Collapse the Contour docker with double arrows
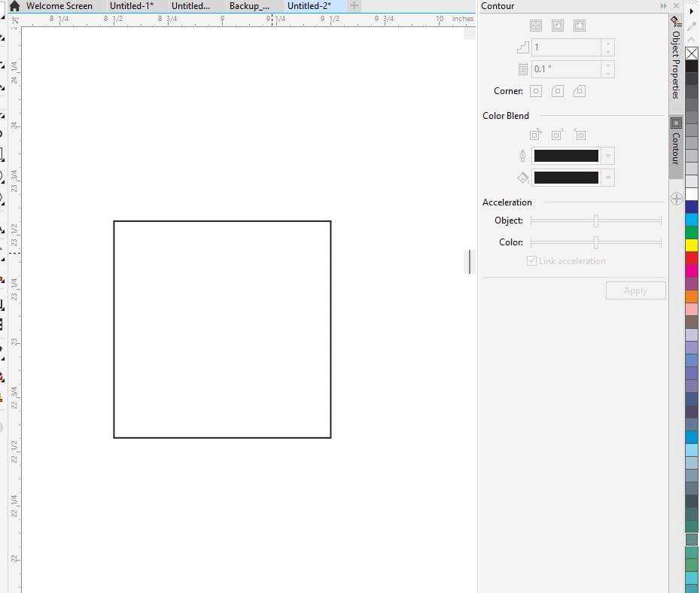 click(663, 5)
